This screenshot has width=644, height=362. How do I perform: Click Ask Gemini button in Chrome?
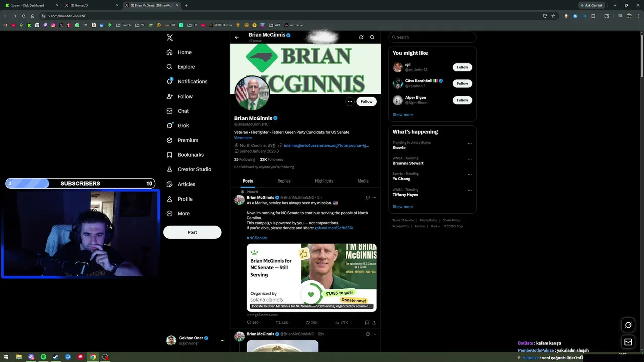(x=591, y=5)
